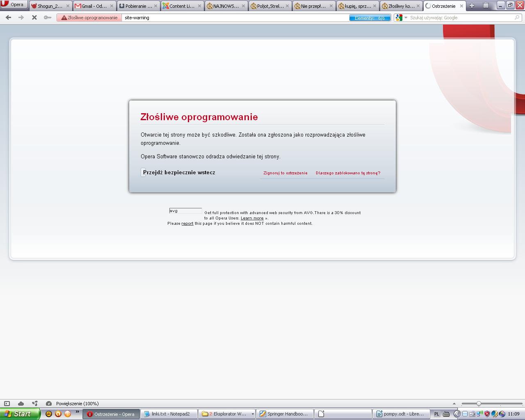Screen dimensions: 525x420
Task: Open Dlaczego zablokowano tę stronę link
Action: (x=348, y=173)
